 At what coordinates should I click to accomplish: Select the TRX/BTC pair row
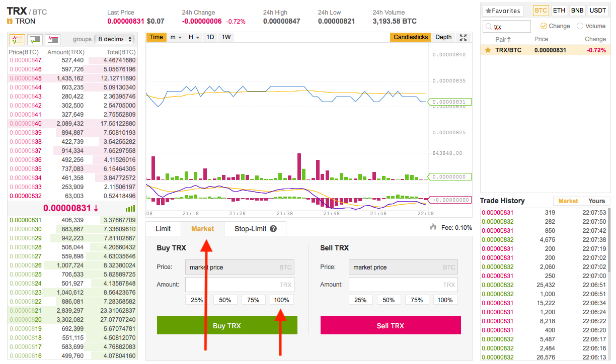coord(546,50)
